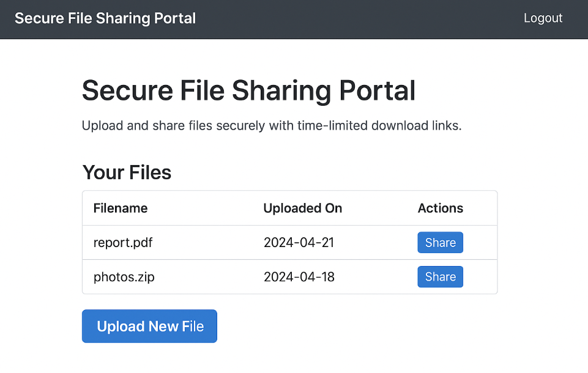Click the Upload New File button
The width and height of the screenshot is (588, 373).
pyautogui.click(x=149, y=326)
